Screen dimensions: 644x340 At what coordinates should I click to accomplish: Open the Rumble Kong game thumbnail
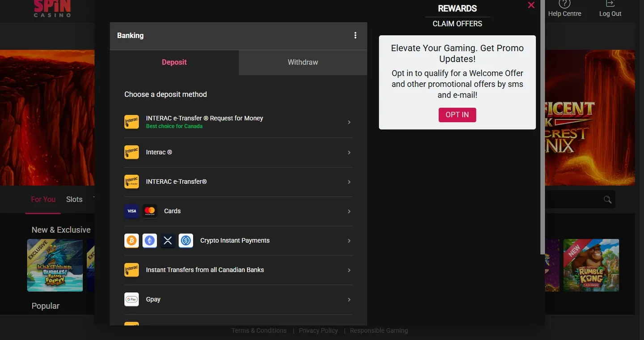point(591,265)
